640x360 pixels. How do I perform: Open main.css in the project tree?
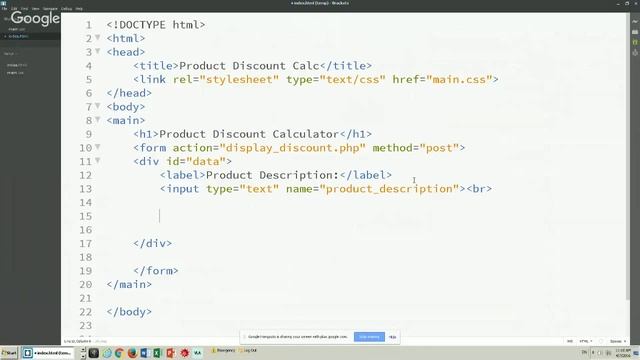15,73
